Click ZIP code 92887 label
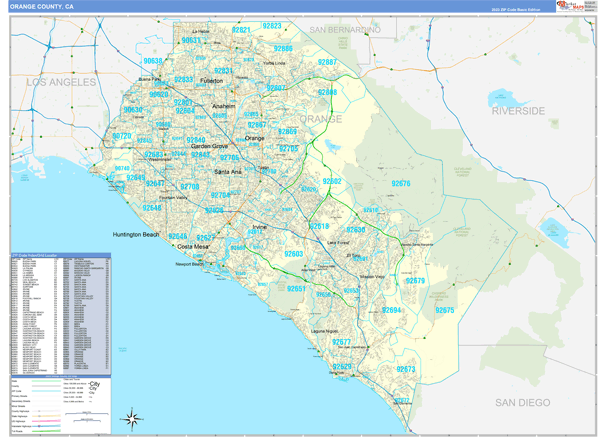 (x=328, y=62)
